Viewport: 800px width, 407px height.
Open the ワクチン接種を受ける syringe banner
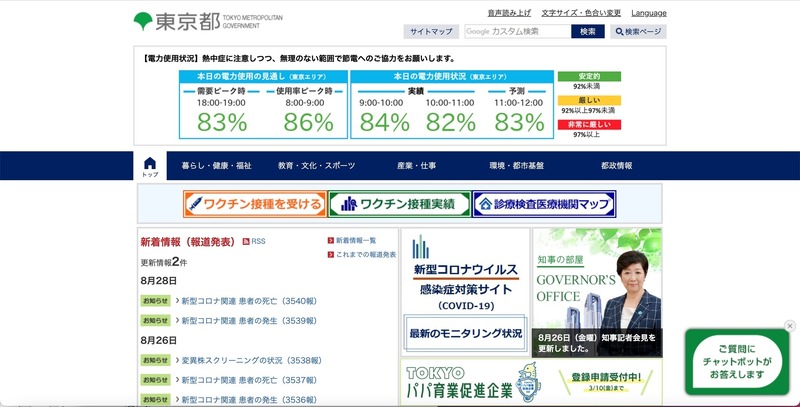tap(254, 204)
